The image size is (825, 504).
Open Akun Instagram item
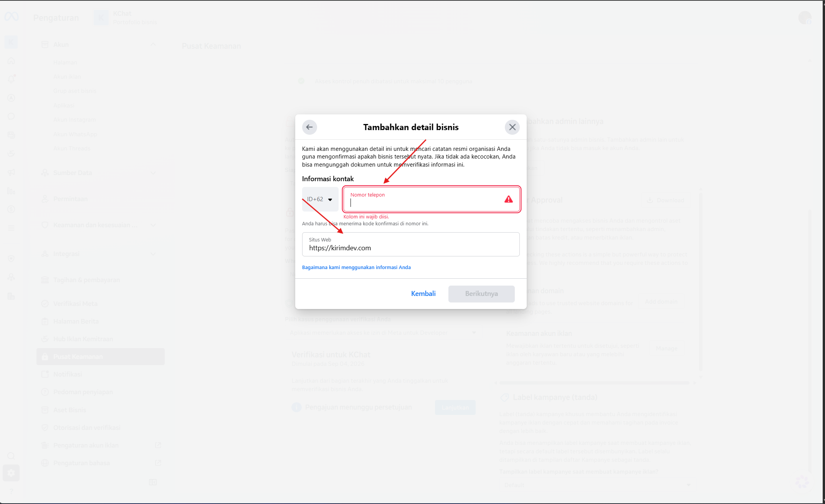pos(74,120)
